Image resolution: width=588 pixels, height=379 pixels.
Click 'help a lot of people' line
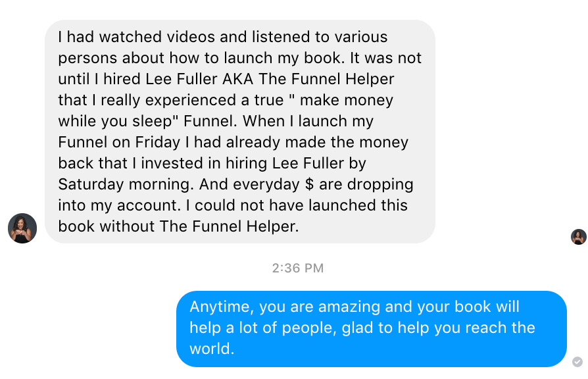click(362, 328)
